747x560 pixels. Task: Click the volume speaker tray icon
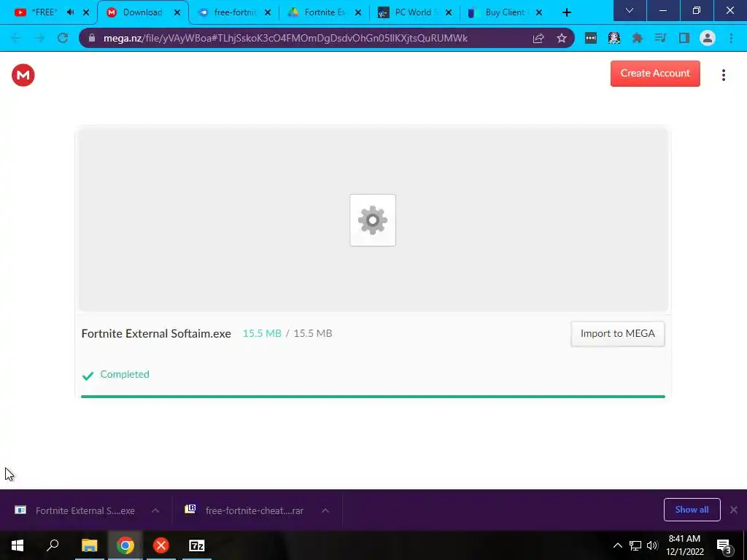tap(651, 545)
